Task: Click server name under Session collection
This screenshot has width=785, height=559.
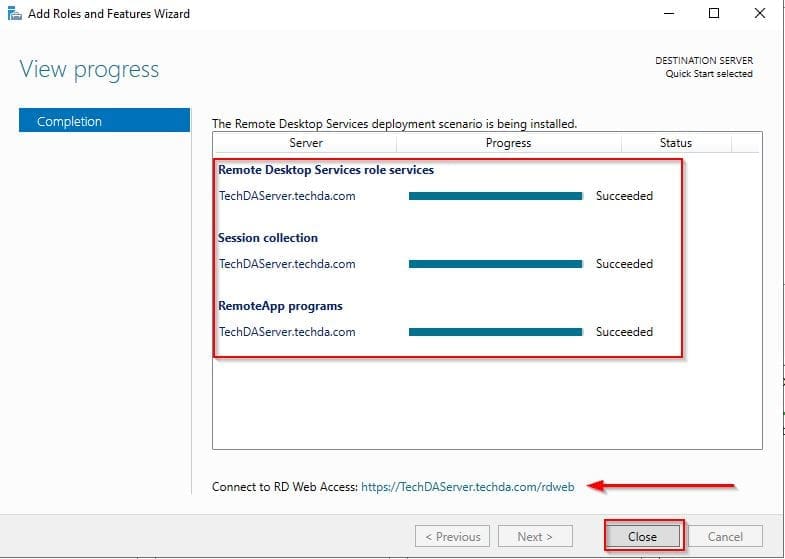Action: click(x=287, y=264)
